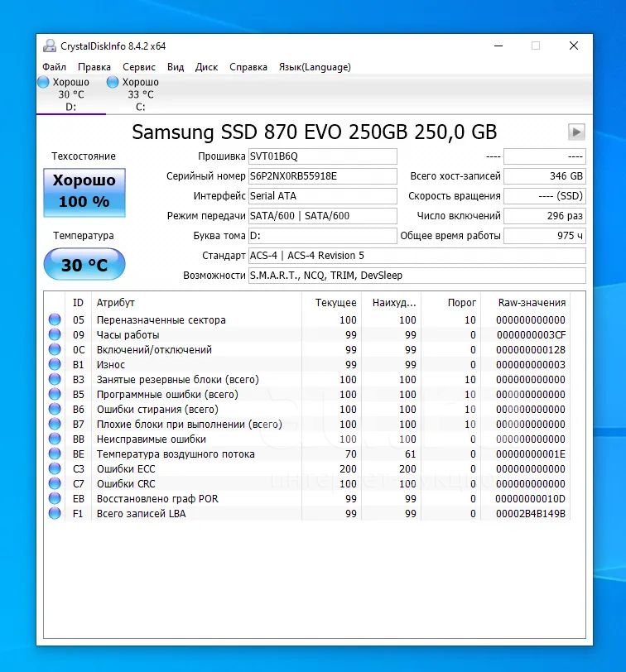The image size is (626, 672).
Task: Click the serial number field S6P2NX0RB55918E
Action: [323, 176]
